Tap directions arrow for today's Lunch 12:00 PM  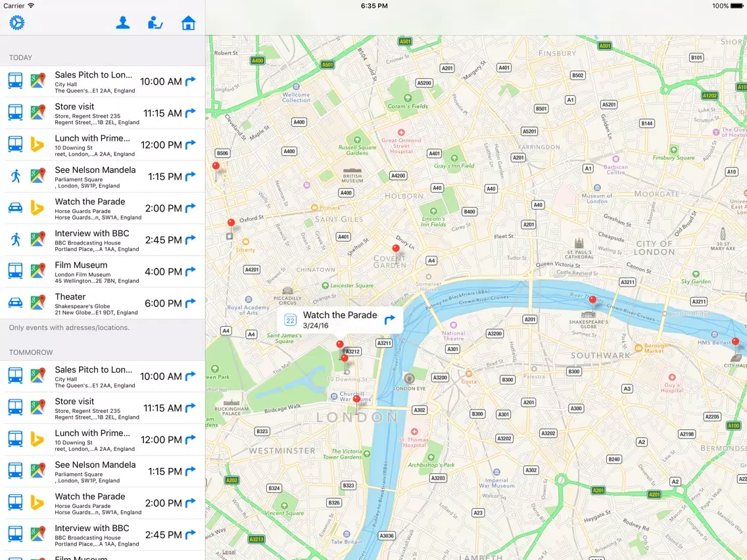point(191,145)
